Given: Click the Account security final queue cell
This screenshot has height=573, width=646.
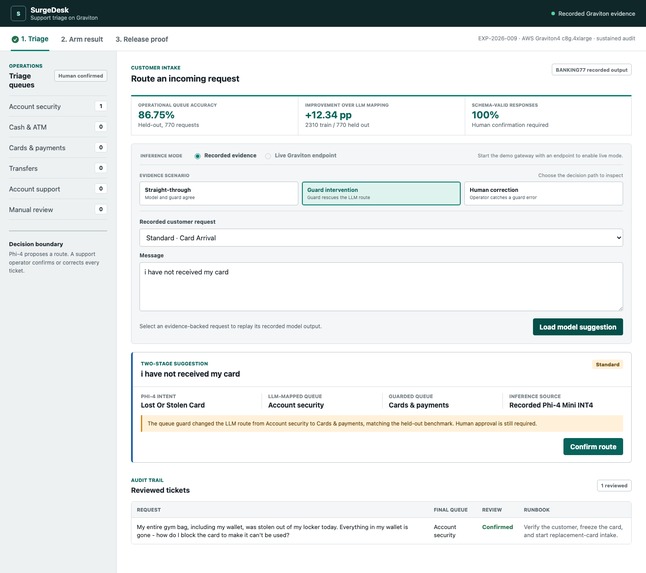Looking at the screenshot, I should pos(445,531).
